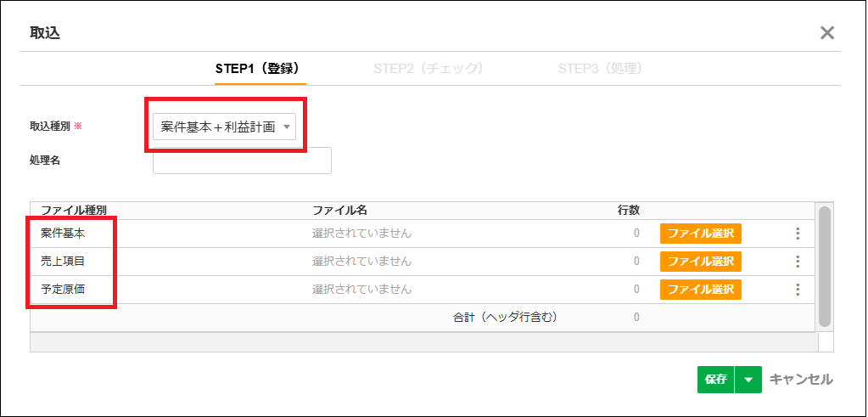
Task: Open the more options menu for 売上項目 row
Action: pyautogui.click(x=797, y=262)
